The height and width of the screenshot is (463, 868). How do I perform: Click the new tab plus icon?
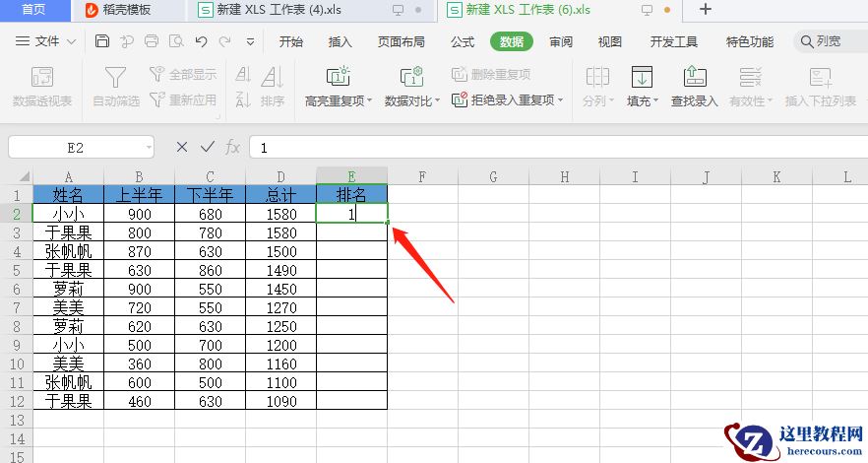[706, 10]
